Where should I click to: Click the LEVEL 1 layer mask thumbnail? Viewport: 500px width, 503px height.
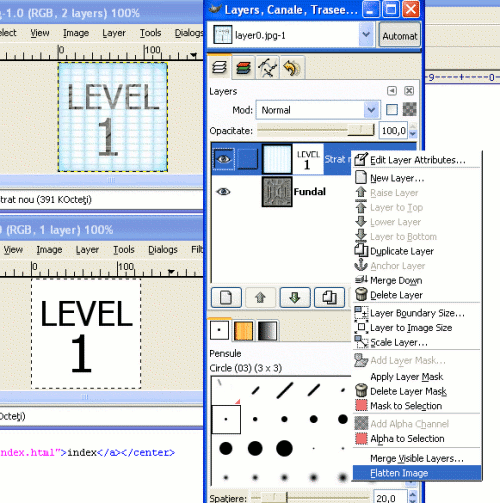pyautogui.click(x=308, y=159)
